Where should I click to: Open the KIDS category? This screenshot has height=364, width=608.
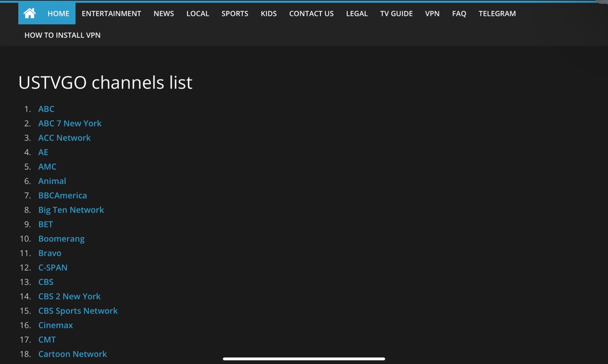[269, 14]
